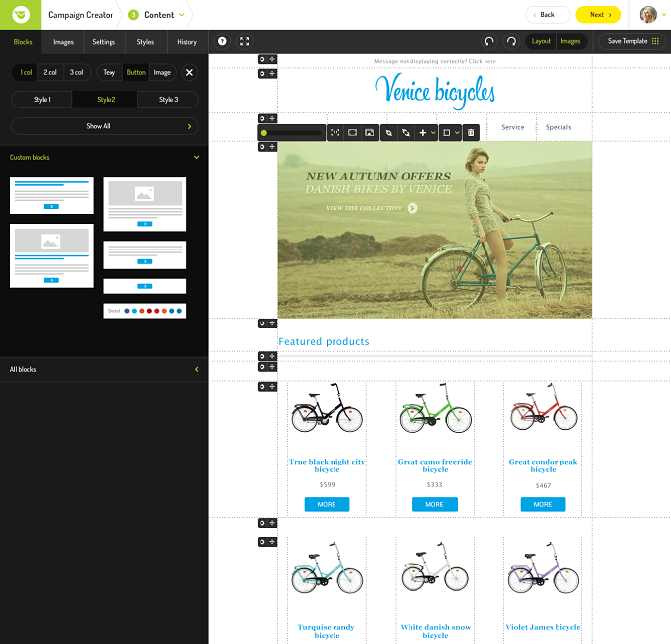Click plus add icon in floating toolbar

click(422, 133)
